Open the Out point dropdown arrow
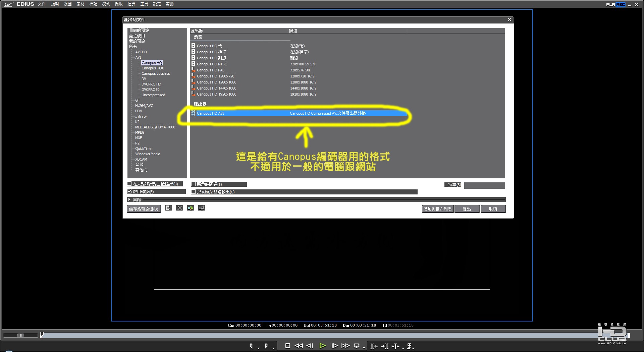 (x=274, y=348)
